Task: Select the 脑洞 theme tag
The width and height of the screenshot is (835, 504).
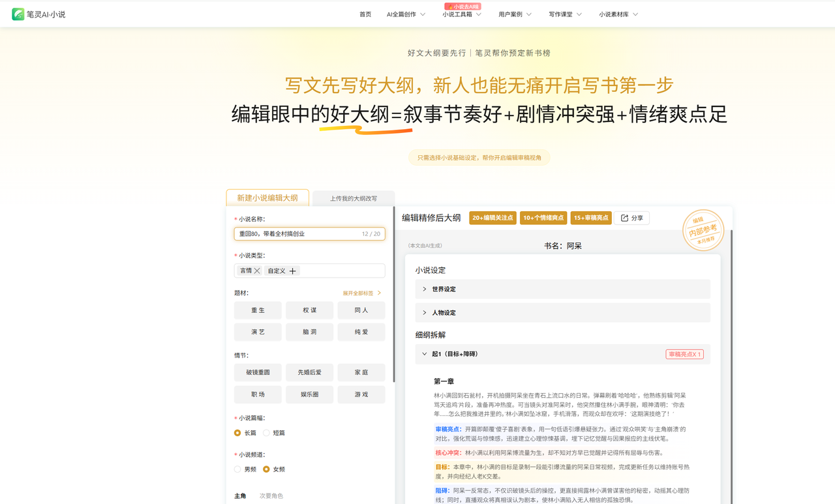Action: tap(309, 332)
